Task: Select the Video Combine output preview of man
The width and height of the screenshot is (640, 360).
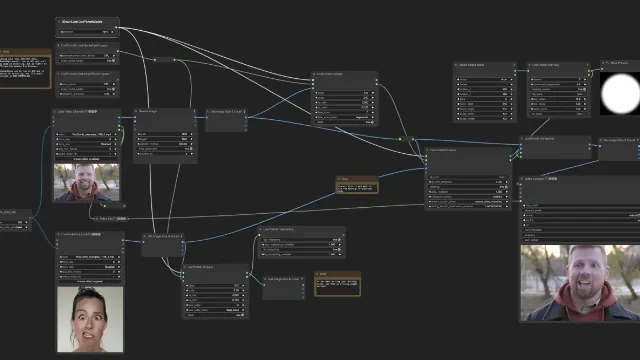Action: [x=580, y=283]
